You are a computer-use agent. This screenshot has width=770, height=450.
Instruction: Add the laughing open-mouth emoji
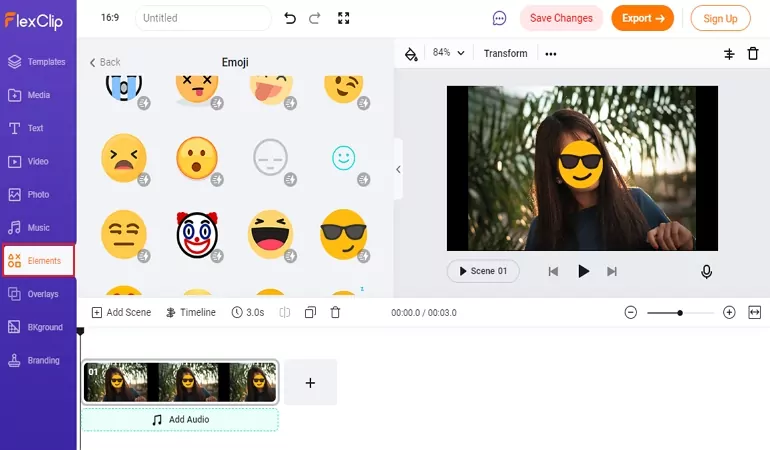pos(271,234)
